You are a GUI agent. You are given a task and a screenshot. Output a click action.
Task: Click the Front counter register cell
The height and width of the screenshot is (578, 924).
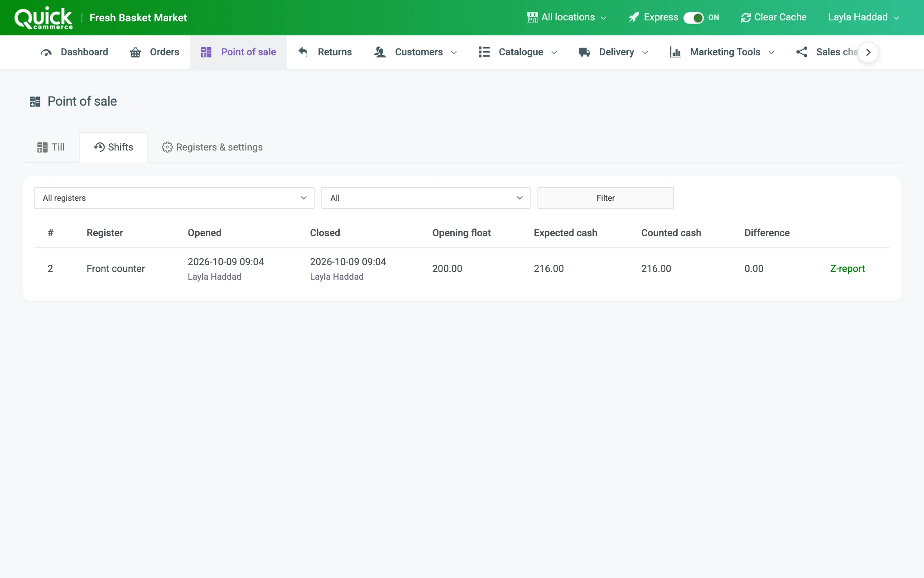point(115,269)
